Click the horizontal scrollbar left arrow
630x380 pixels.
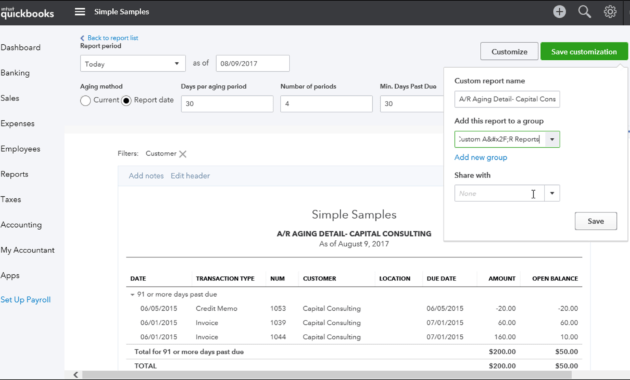(76, 375)
